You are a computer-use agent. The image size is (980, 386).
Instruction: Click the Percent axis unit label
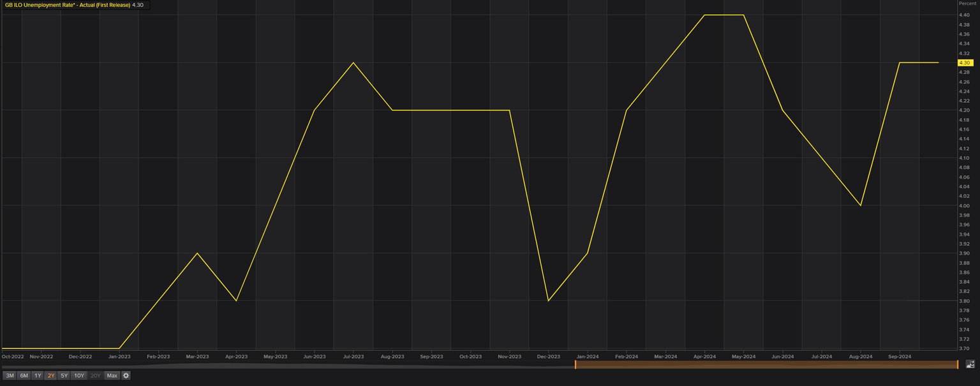tap(967, 4)
